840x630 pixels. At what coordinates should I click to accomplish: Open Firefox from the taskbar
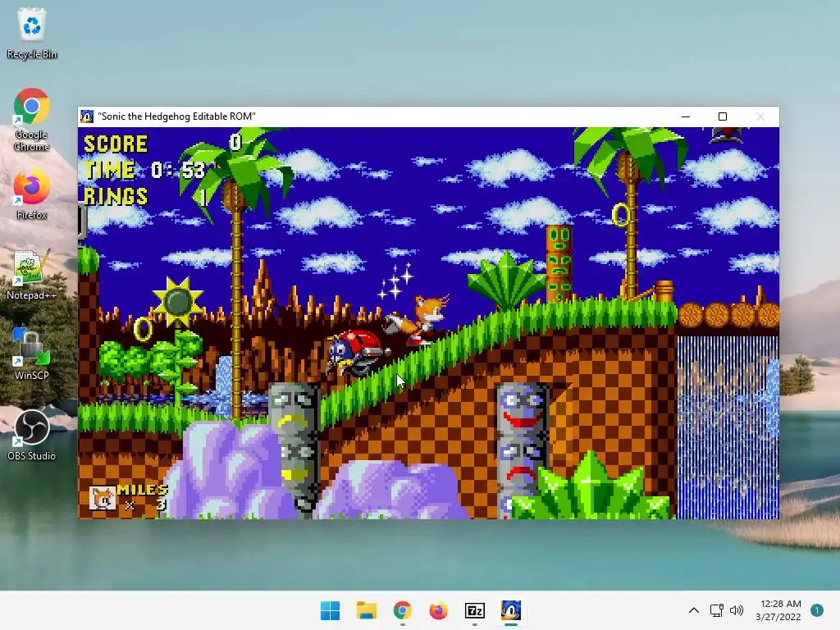(438, 610)
